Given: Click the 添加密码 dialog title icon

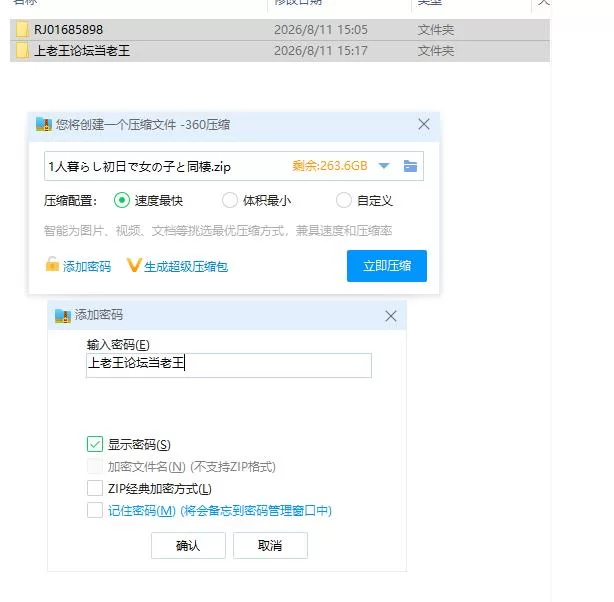Looking at the screenshot, I should (63, 315).
